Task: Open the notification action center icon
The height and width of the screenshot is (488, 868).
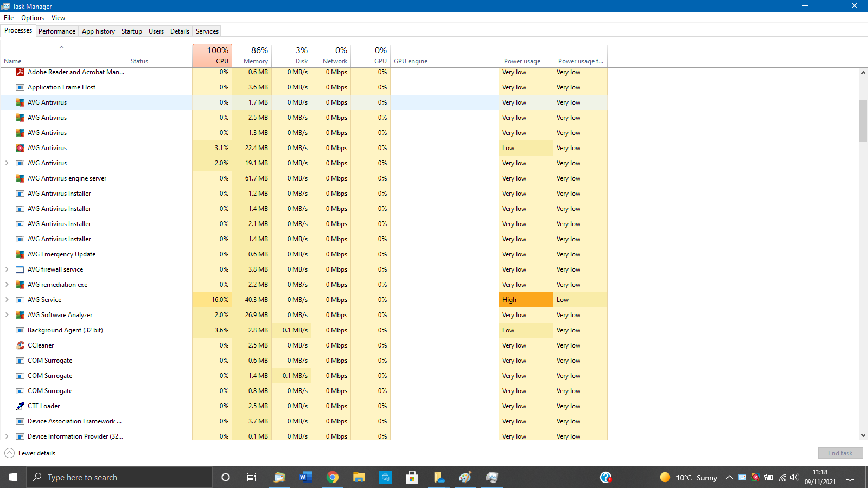Action: (x=850, y=477)
